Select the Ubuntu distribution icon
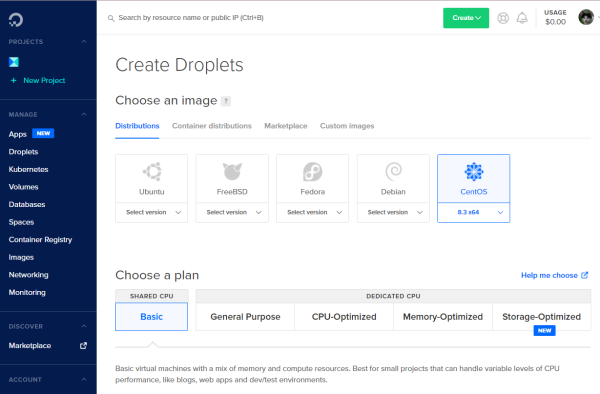 [x=152, y=171]
